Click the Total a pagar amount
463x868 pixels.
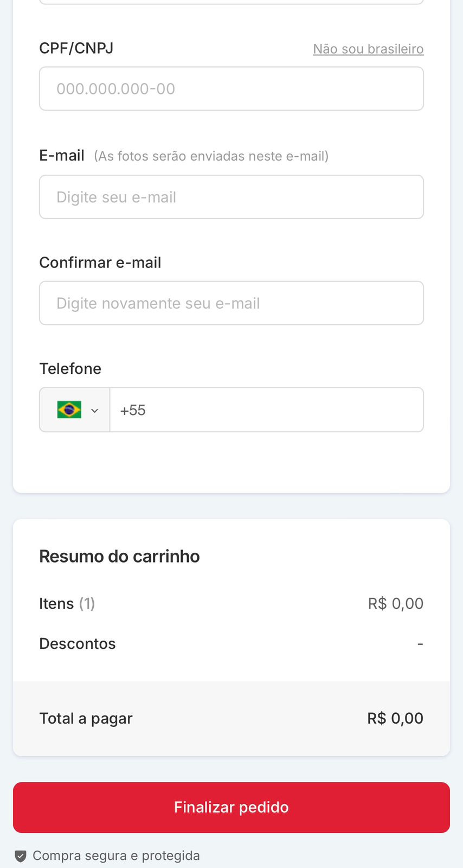(x=395, y=718)
